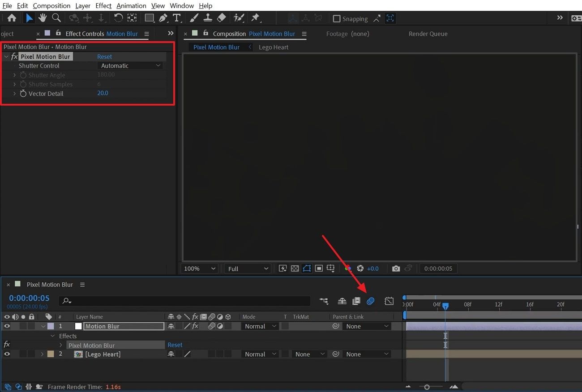Click the composition snapshot camera icon
The image size is (582, 392).
(396, 268)
